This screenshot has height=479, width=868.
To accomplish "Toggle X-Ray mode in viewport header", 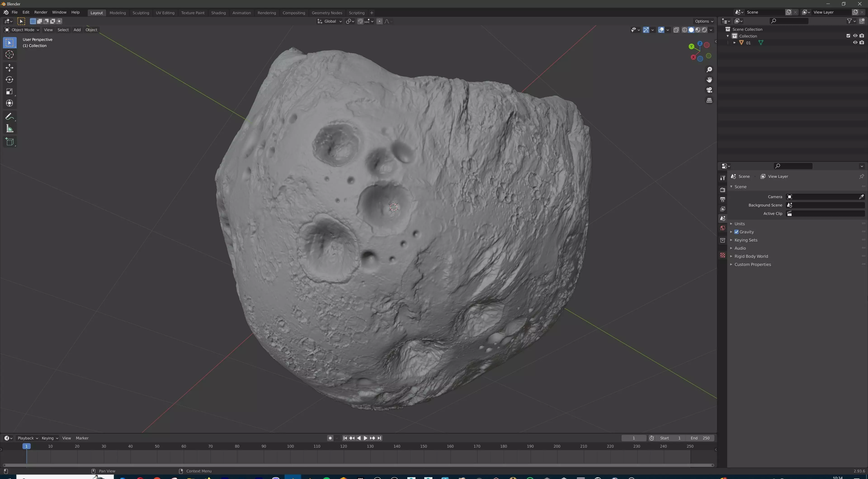I will coord(676,30).
